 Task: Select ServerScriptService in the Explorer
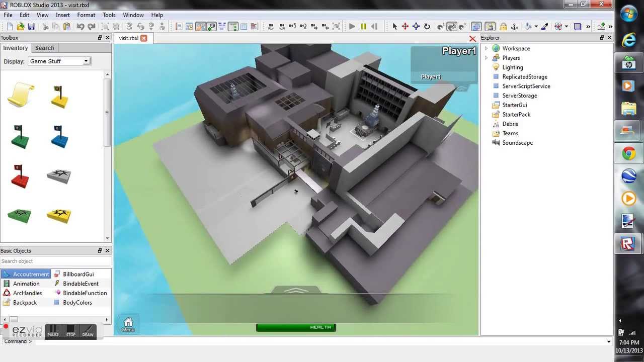(526, 86)
